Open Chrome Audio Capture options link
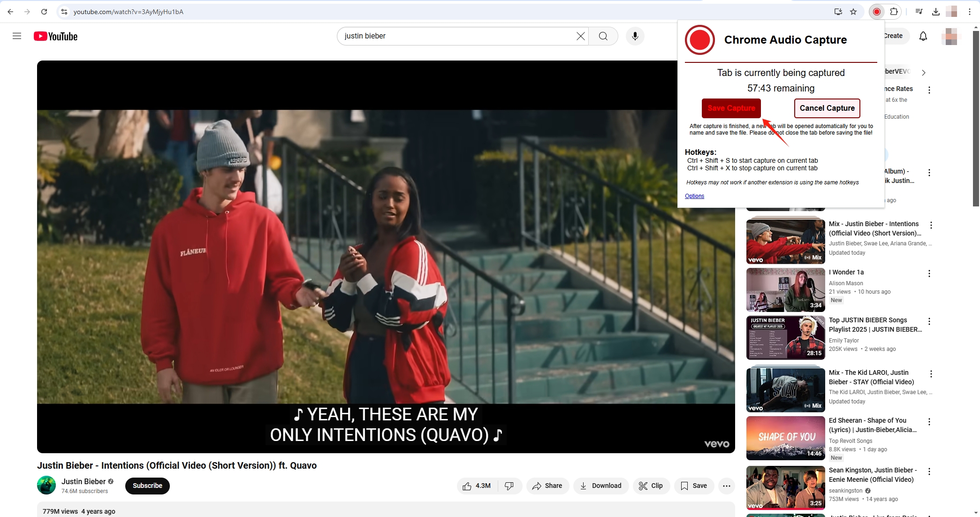The image size is (980, 517). [x=695, y=196]
